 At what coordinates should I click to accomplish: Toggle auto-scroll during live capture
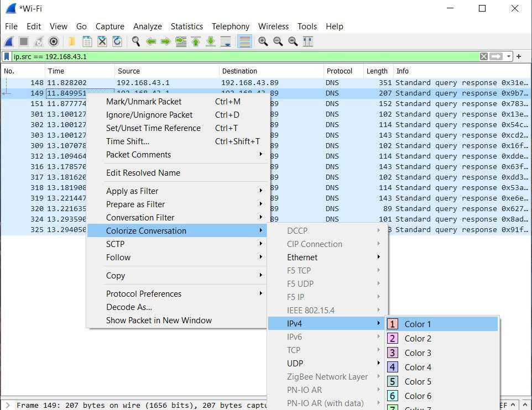point(225,41)
